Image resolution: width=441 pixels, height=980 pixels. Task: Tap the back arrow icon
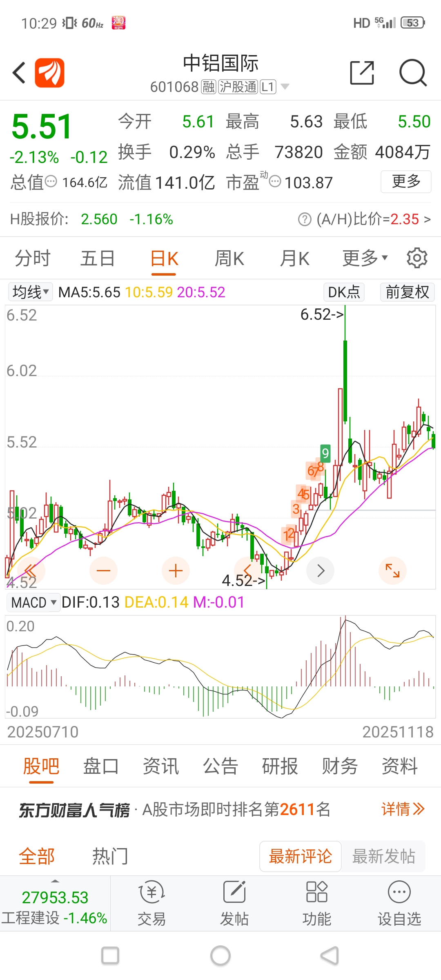19,73
